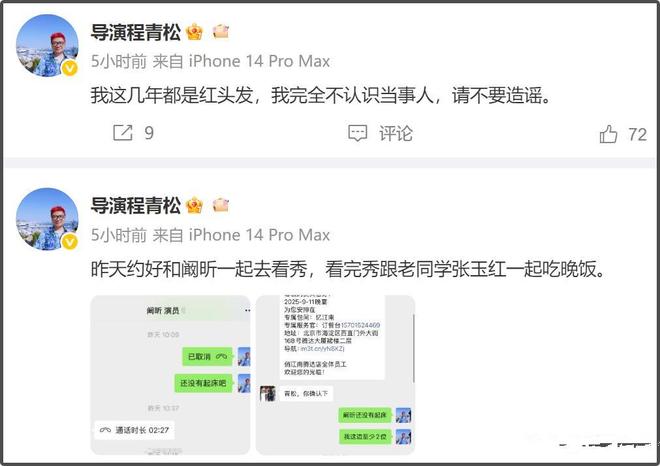
Task: Click the repost count 9
Action: pyautogui.click(x=149, y=133)
